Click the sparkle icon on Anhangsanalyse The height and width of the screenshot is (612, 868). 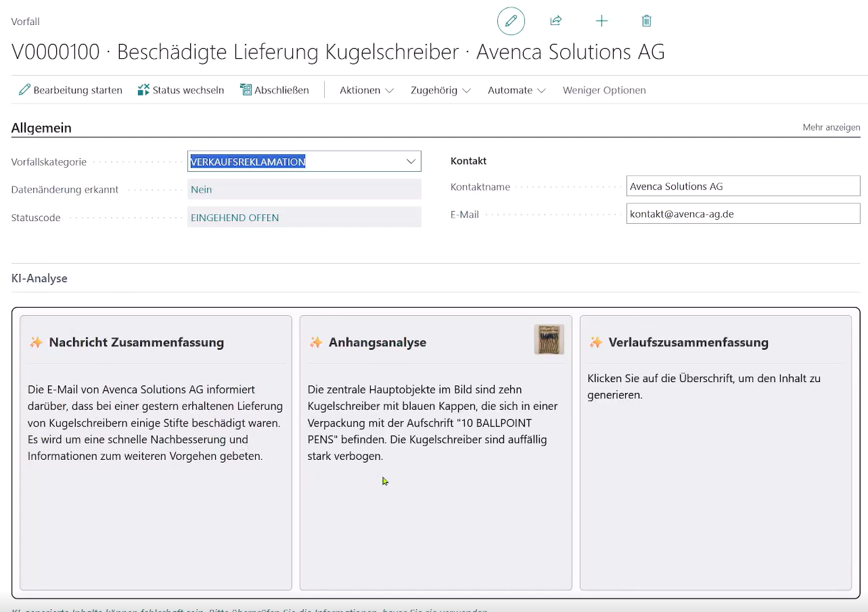tap(316, 342)
